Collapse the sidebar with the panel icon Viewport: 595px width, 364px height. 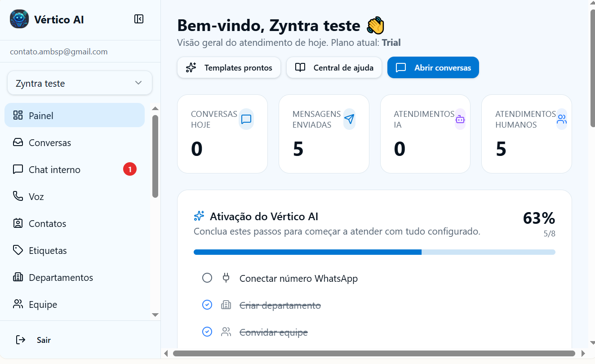[139, 19]
